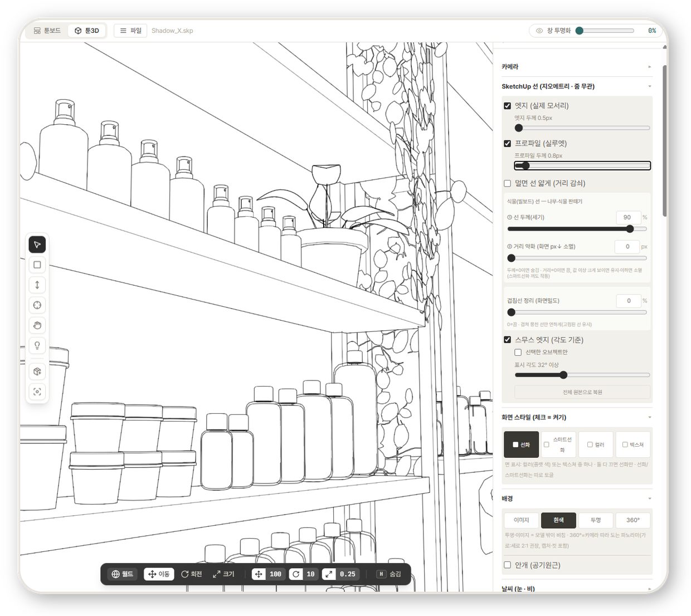Image resolution: width=691 pixels, height=616 pixels.
Task: Toggle the 선화 display style
Action: pos(521,444)
